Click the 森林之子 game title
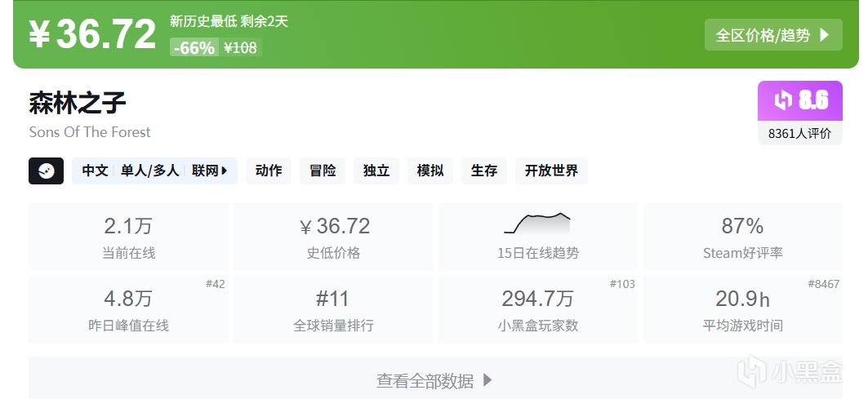 pyautogui.click(x=78, y=104)
